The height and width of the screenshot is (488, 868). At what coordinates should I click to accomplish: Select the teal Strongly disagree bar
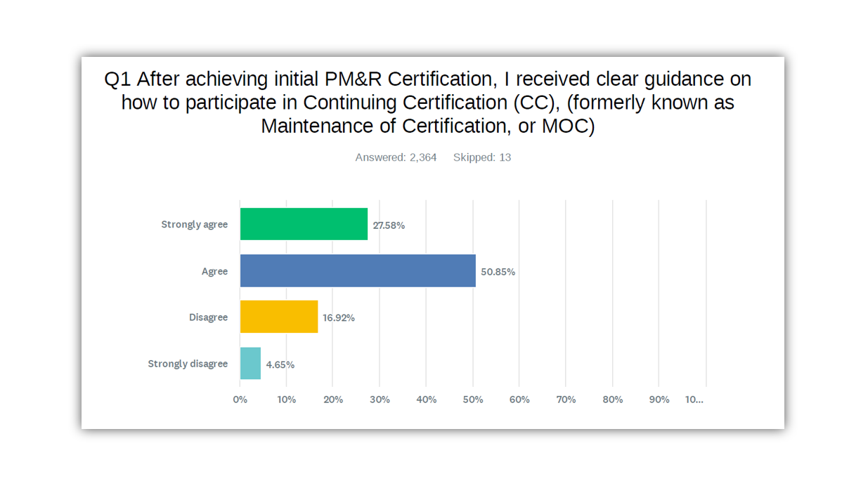[x=250, y=363]
